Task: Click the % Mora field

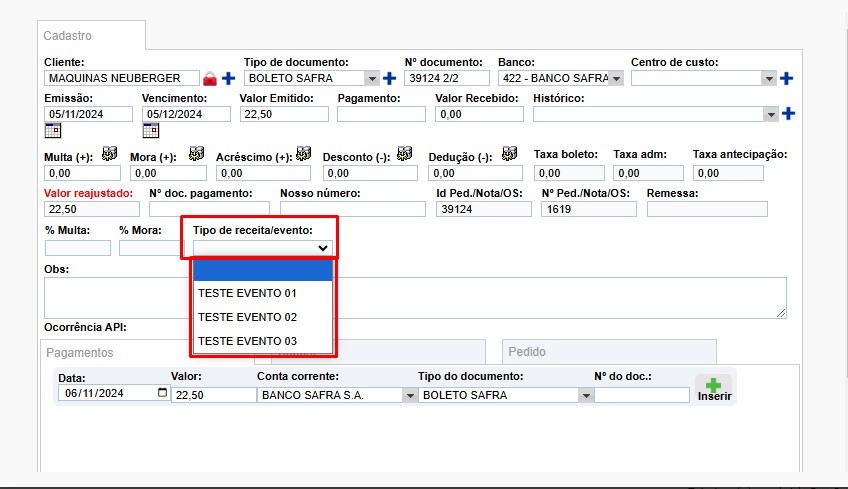Action: tap(149, 248)
